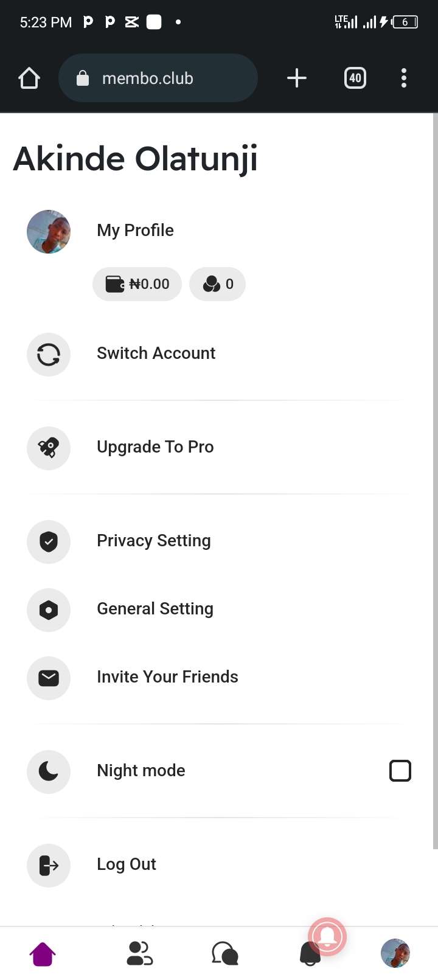Tap the membo.club address bar
The image size is (438, 980).
(x=158, y=78)
